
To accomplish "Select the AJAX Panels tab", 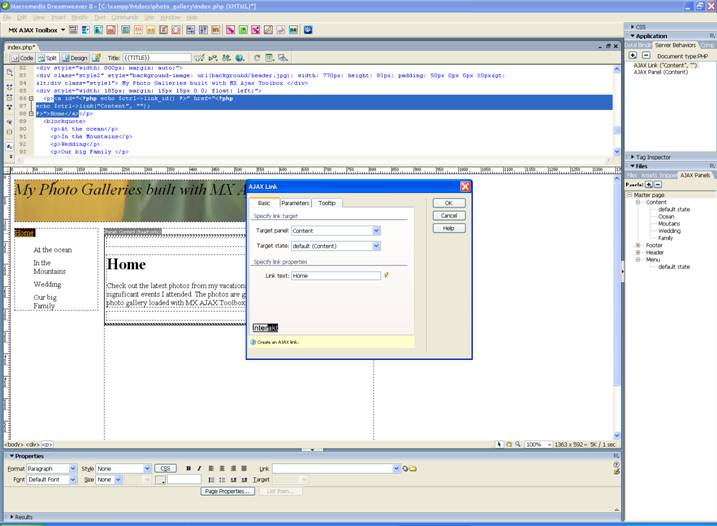I will 695,175.
